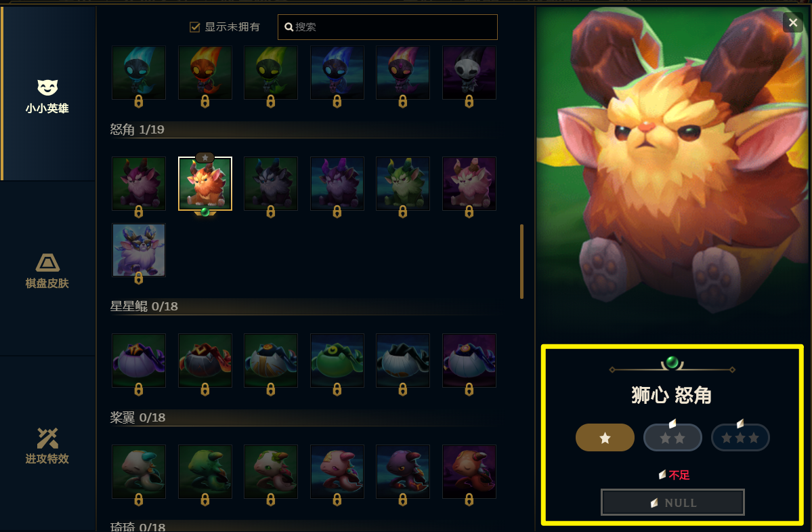Select the owned orange 狮心 怒角 thumbnail
This screenshot has width=812, height=532.
pyautogui.click(x=205, y=184)
